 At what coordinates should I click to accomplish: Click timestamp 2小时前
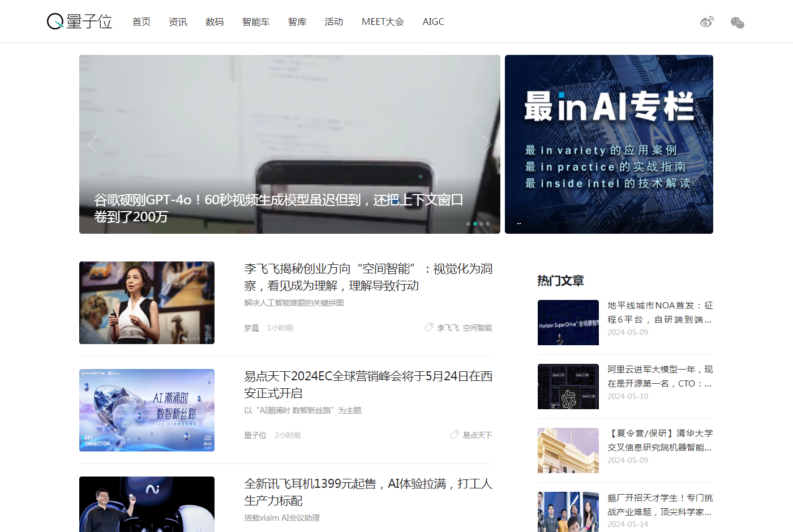pyautogui.click(x=288, y=435)
